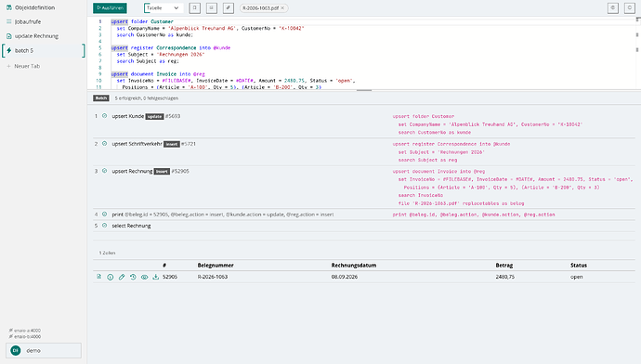Edit the row 52905 with the pencil icon
Screen dimensions: 641x364
(x=122, y=277)
